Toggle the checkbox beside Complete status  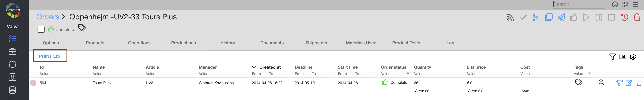pos(41,29)
